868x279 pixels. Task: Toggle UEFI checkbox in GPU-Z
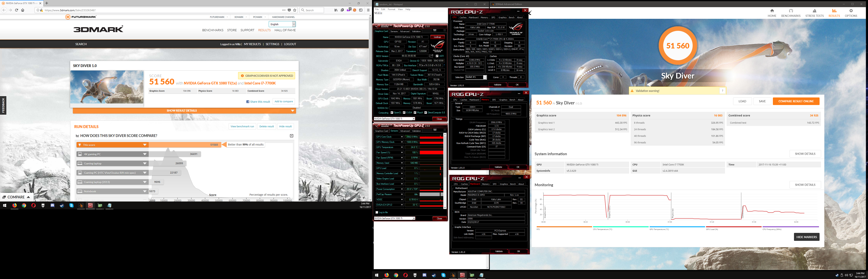437,56
